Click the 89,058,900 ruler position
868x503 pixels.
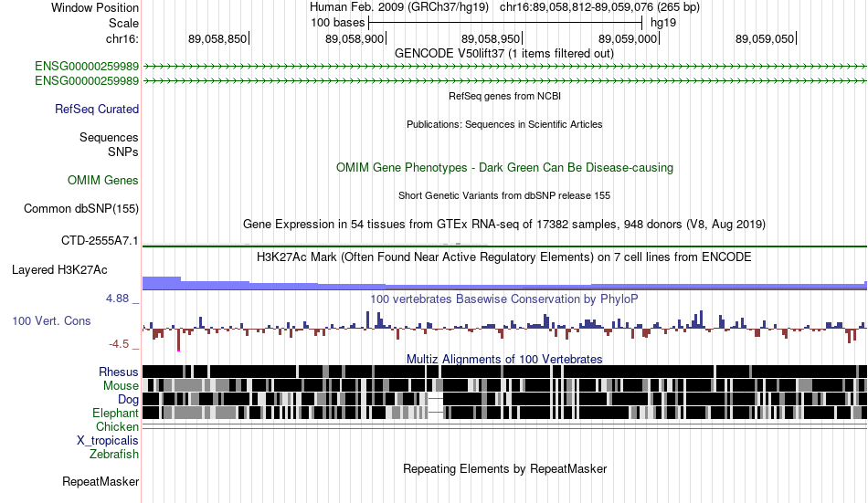355,38
